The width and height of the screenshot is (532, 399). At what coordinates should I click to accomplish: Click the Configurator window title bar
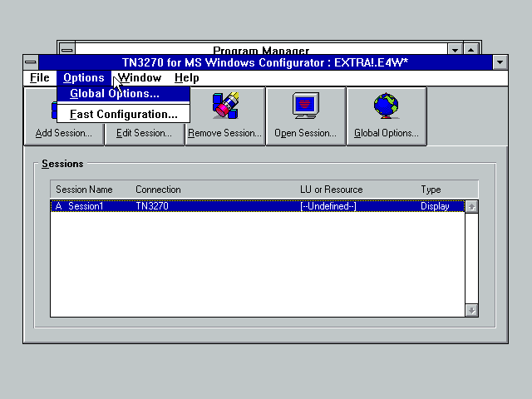point(265,62)
